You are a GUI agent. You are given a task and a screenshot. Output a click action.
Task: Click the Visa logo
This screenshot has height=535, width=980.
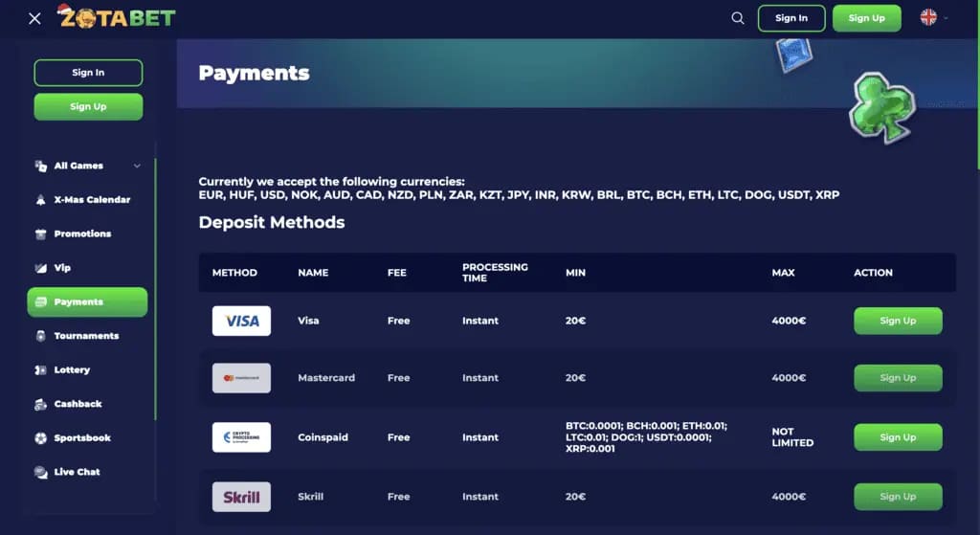pos(241,321)
